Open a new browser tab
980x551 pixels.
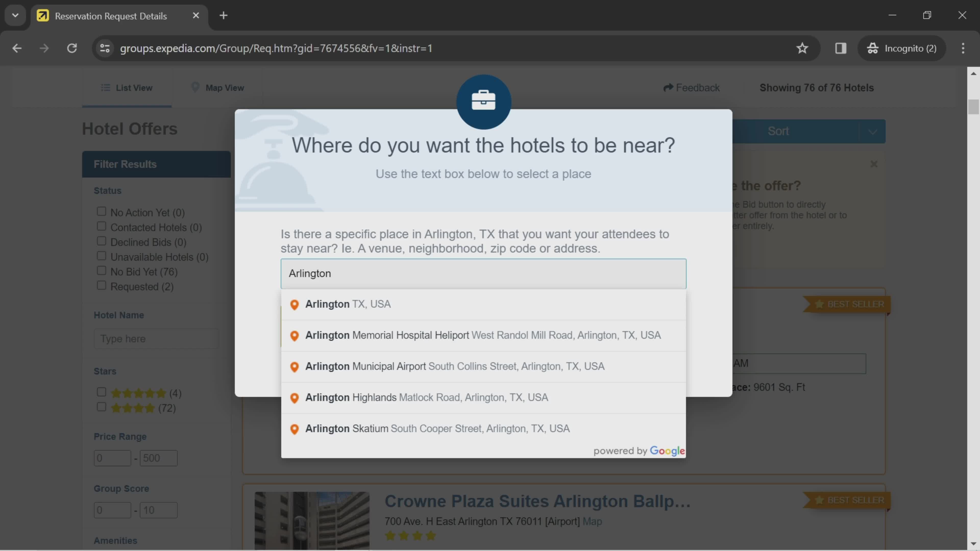(224, 15)
